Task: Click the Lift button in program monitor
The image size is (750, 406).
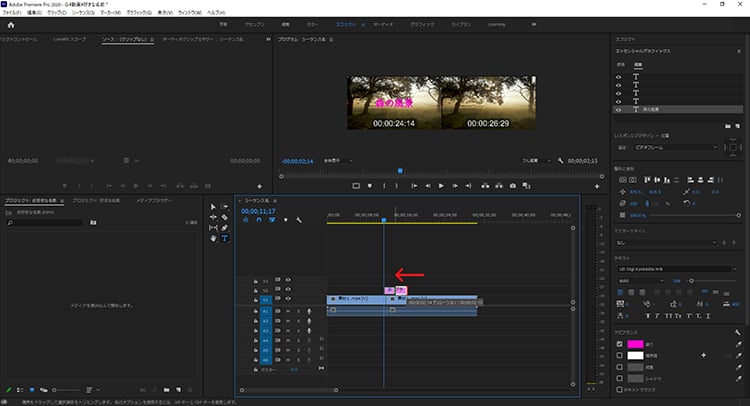Action: tap(485, 186)
